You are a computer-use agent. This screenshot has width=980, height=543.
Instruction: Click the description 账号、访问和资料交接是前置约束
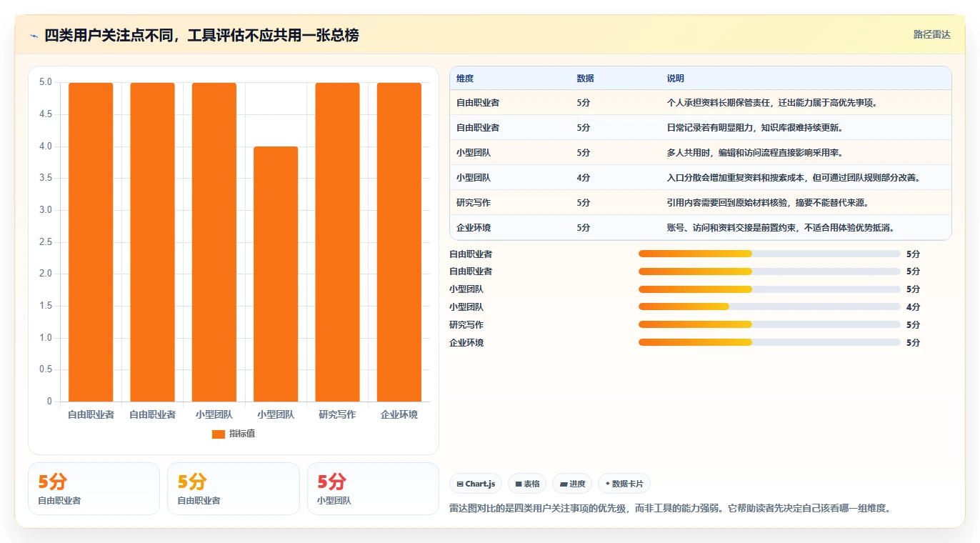point(781,228)
